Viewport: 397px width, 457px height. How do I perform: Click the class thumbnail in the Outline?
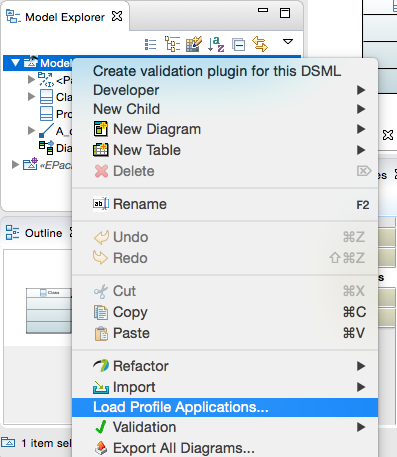coord(49,311)
